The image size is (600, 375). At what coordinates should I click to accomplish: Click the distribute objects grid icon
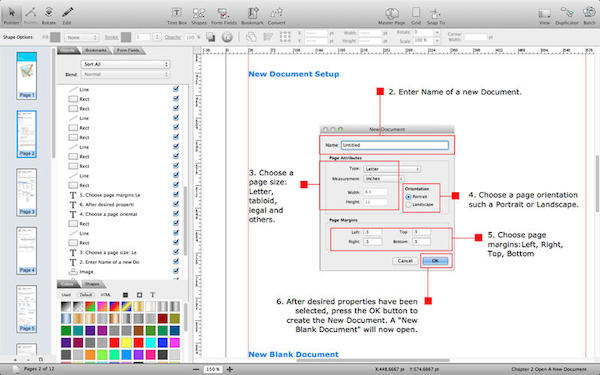point(285,37)
